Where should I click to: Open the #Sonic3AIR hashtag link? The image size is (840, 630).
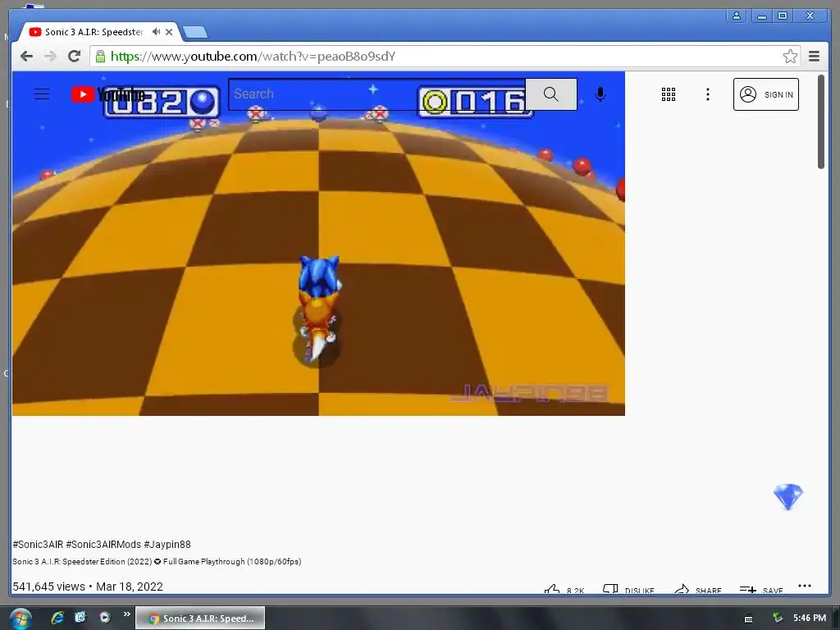point(38,545)
